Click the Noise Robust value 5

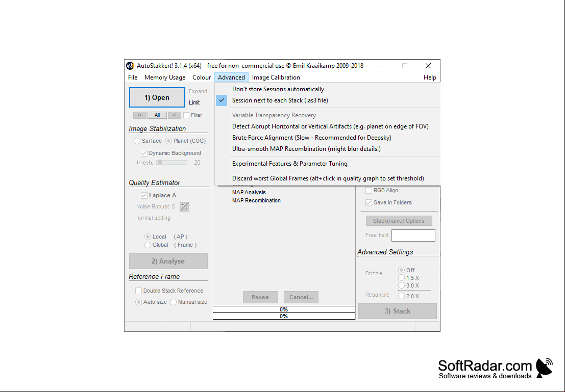tap(174, 206)
